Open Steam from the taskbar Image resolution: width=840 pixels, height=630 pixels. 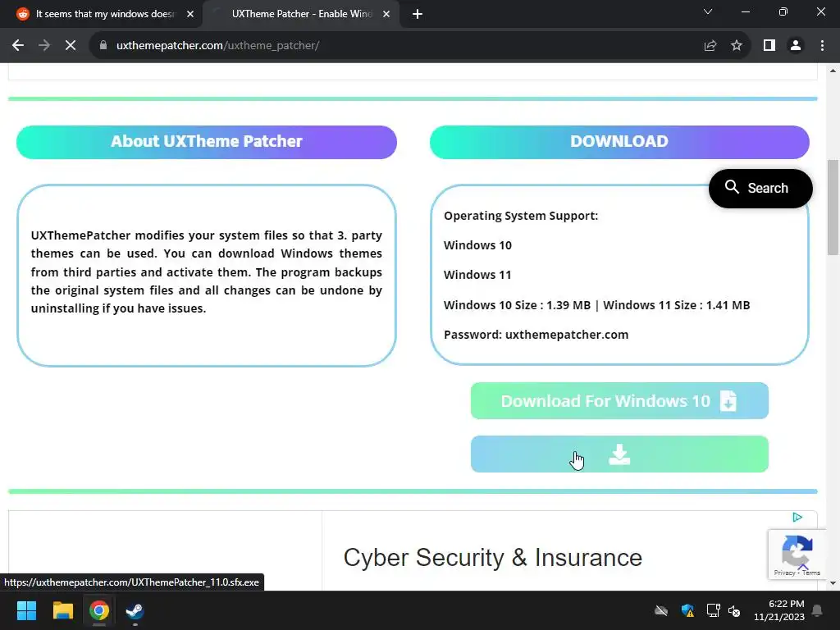(135, 610)
